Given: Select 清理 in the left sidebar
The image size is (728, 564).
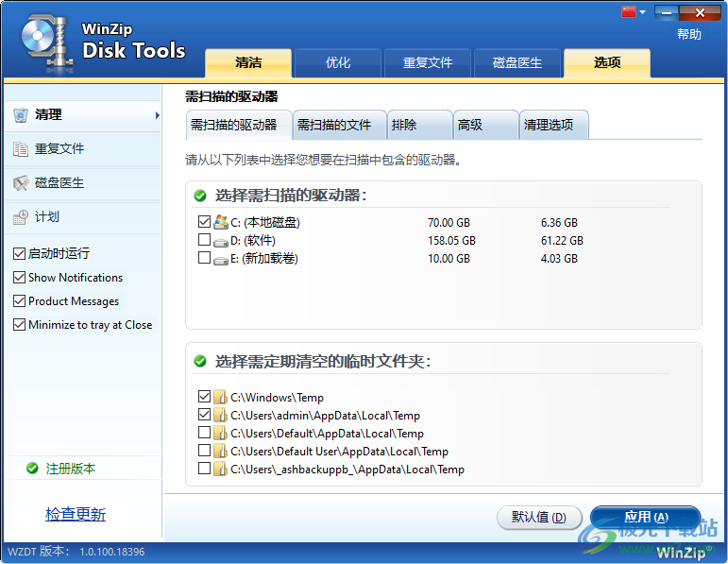Looking at the screenshot, I should (x=83, y=115).
